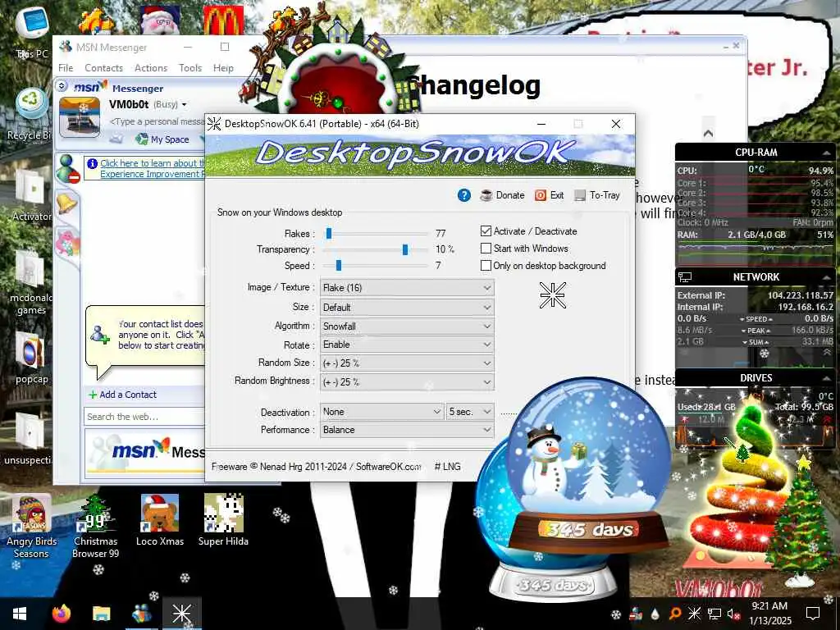Open the popcap desktop icon
This screenshot has width=840, height=630.
click(x=32, y=358)
